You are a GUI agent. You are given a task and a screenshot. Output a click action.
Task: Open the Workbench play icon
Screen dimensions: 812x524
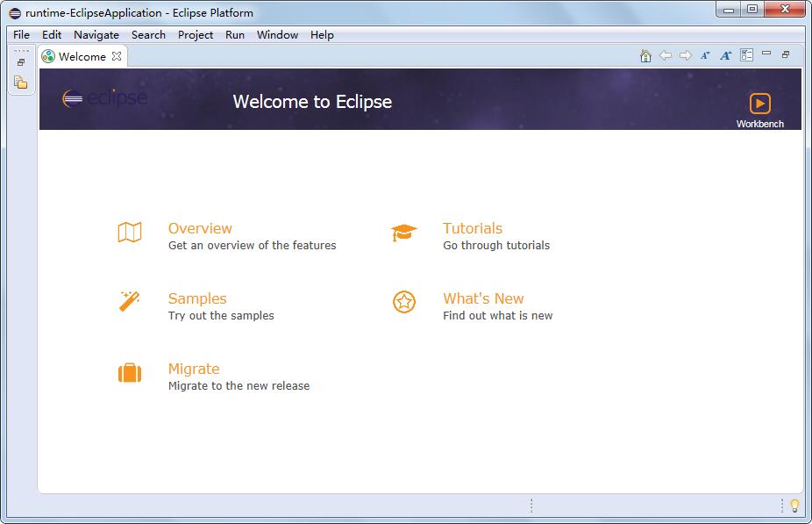(759, 104)
